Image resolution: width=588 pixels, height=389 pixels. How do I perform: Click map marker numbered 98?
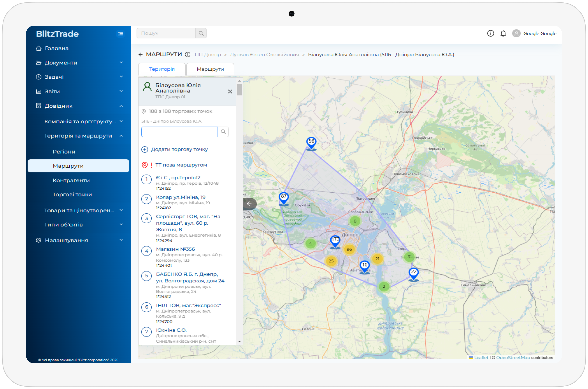pos(311,142)
